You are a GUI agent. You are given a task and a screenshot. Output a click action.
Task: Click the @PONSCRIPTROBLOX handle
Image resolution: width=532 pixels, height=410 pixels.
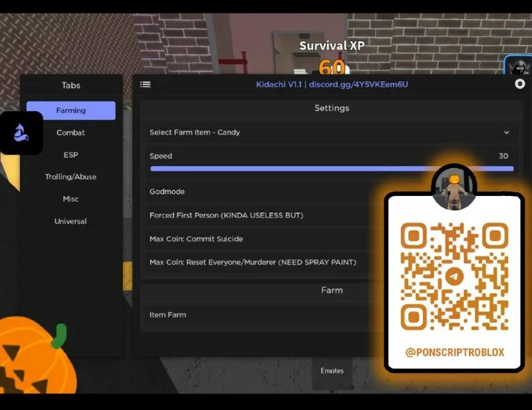pyautogui.click(x=454, y=352)
